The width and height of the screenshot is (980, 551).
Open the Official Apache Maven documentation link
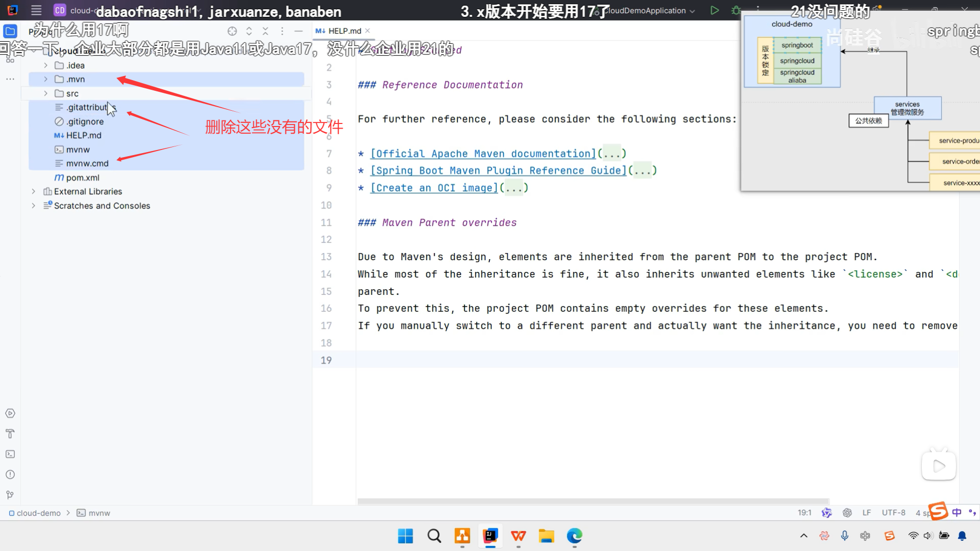click(483, 154)
